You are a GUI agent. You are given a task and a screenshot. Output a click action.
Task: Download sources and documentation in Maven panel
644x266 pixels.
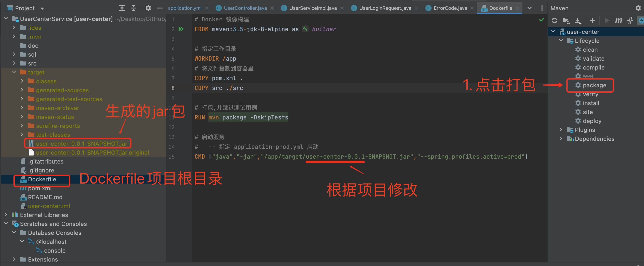(x=578, y=20)
